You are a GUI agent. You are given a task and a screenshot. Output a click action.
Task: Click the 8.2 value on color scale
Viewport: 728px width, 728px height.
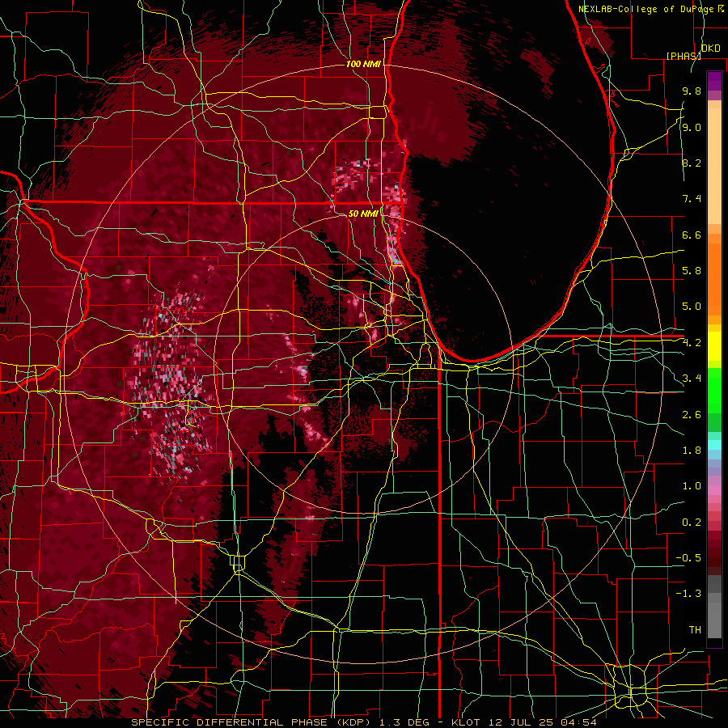click(692, 163)
